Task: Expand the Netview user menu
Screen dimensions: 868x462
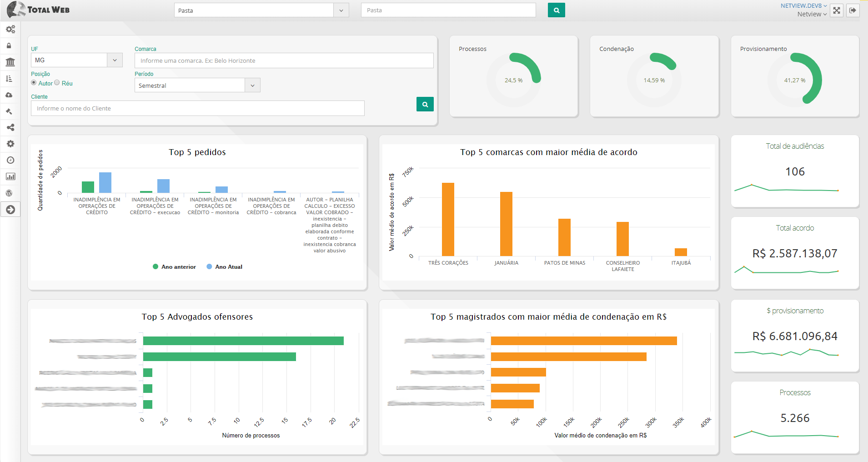Action: point(812,14)
